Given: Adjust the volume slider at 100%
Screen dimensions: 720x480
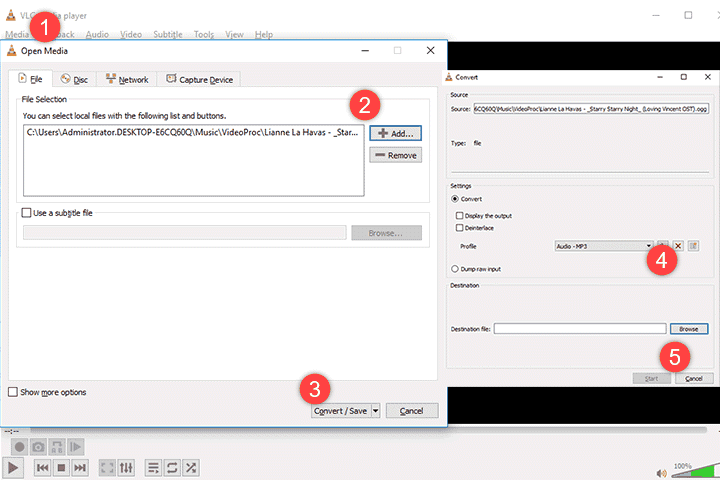Looking at the screenshot, I should (x=695, y=471).
